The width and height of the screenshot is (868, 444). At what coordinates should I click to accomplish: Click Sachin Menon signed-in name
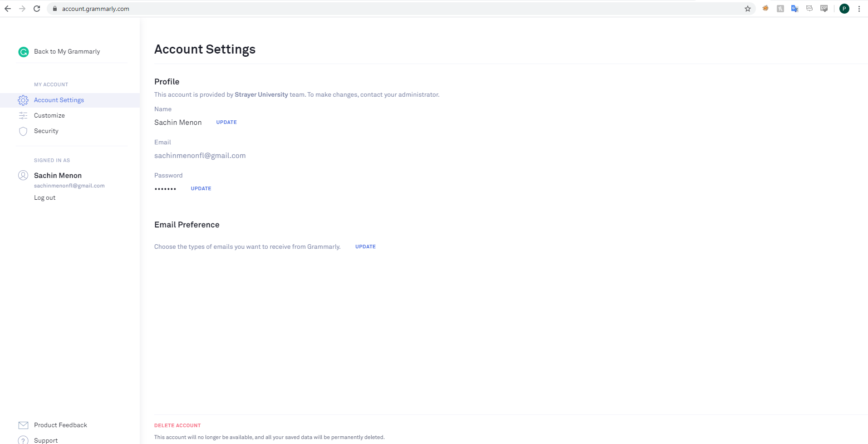58,175
